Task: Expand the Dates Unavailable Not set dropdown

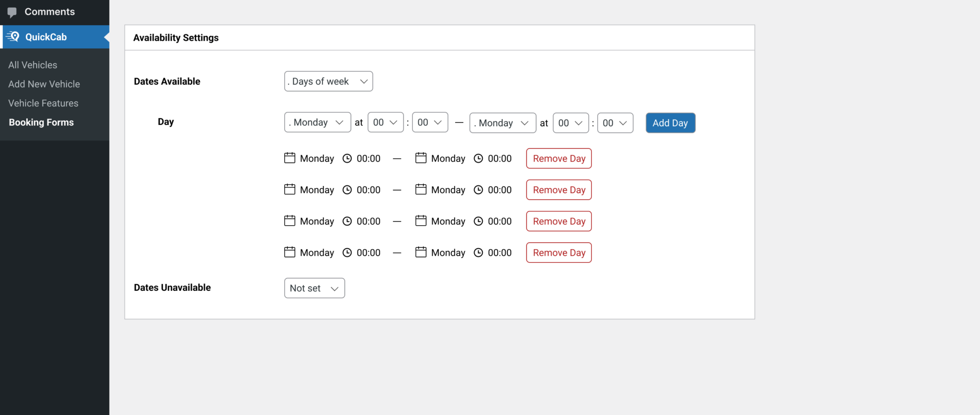Action: click(x=314, y=288)
